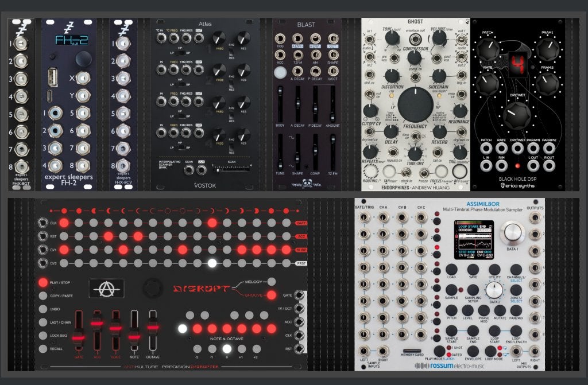Image resolution: width=588 pixels, height=385 pixels.
Task: Click the SLIDE fader on Disrupt
Action: 115,328
